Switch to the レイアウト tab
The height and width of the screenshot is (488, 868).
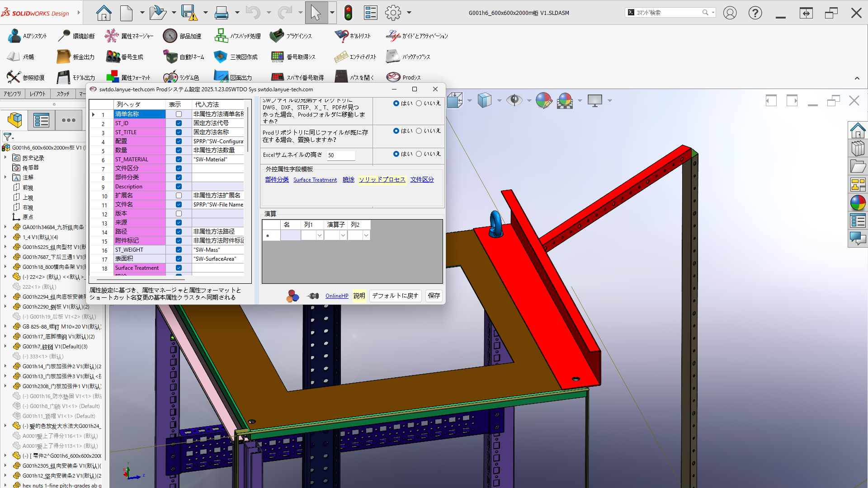38,94
